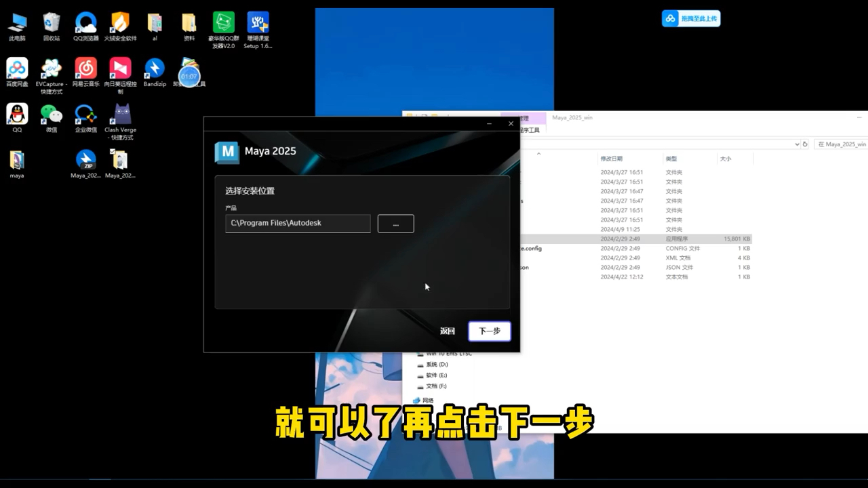Launch the 百度网盘 desktop shortcut

(x=17, y=73)
